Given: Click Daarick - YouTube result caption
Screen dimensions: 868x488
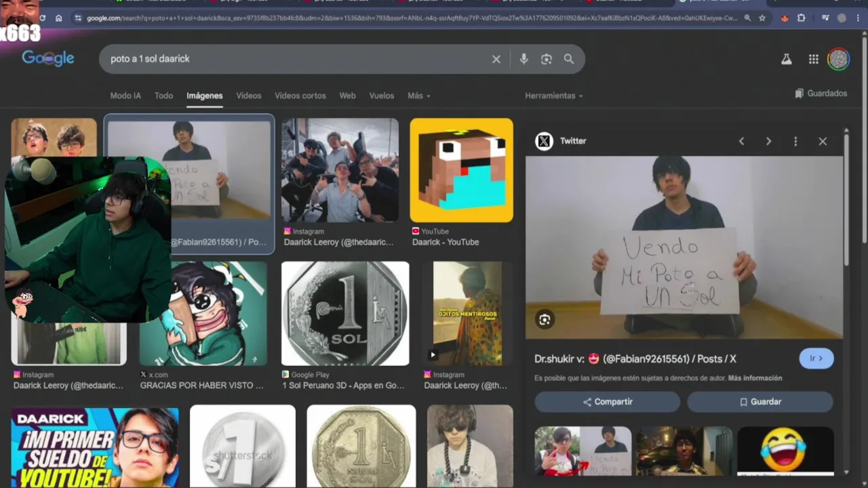Looking at the screenshot, I should pyautogui.click(x=446, y=242).
